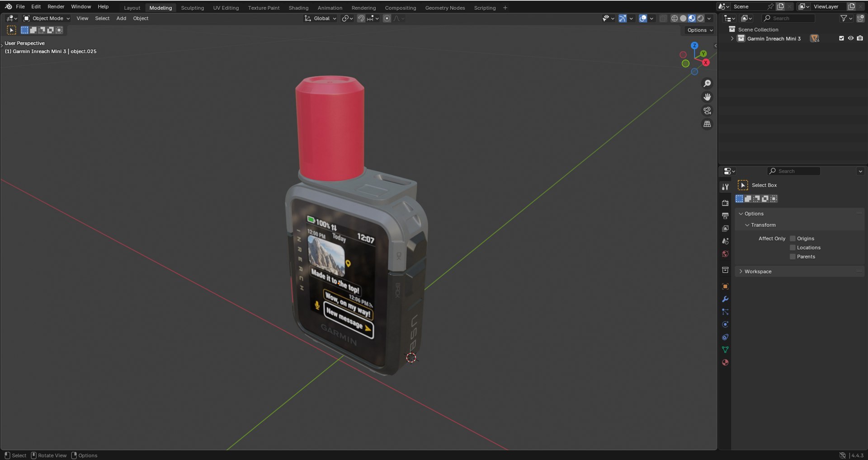Open the Collection properties tab
Image resolution: width=868 pixels, height=460 pixels.
click(725, 270)
